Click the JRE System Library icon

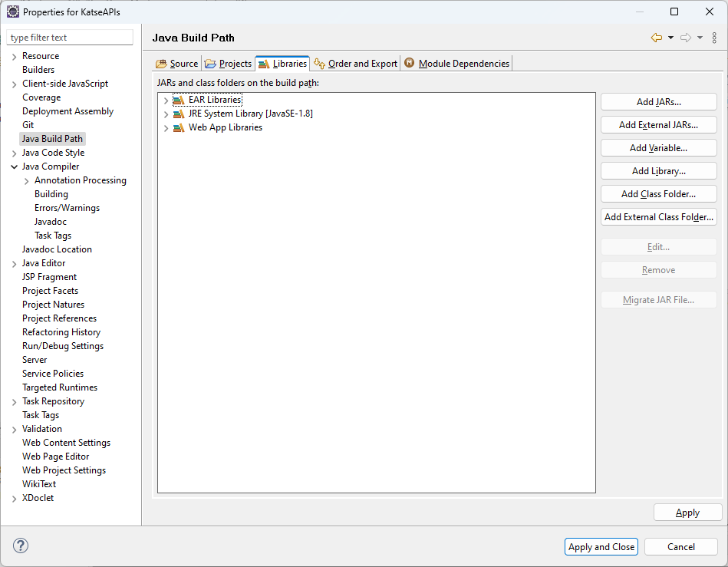(179, 114)
